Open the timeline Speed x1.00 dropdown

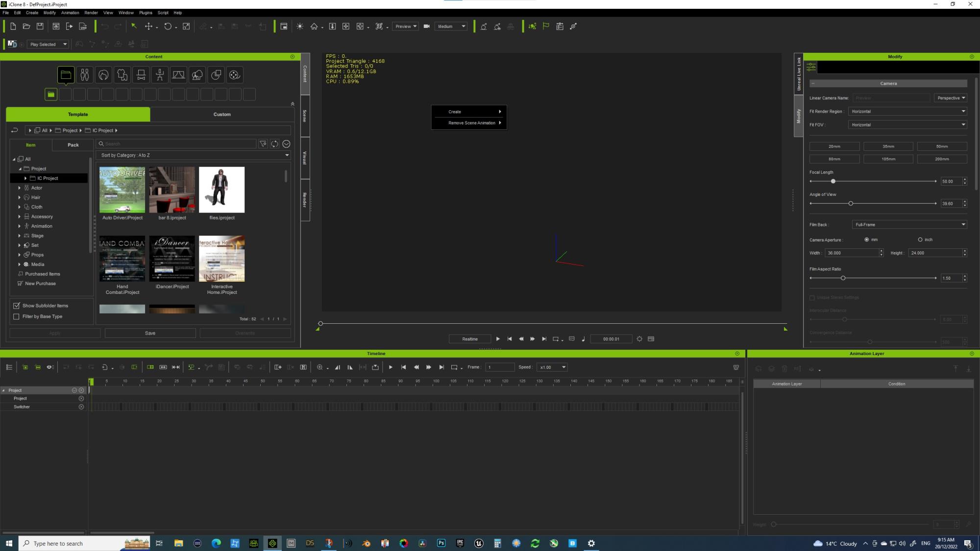(x=552, y=367)
